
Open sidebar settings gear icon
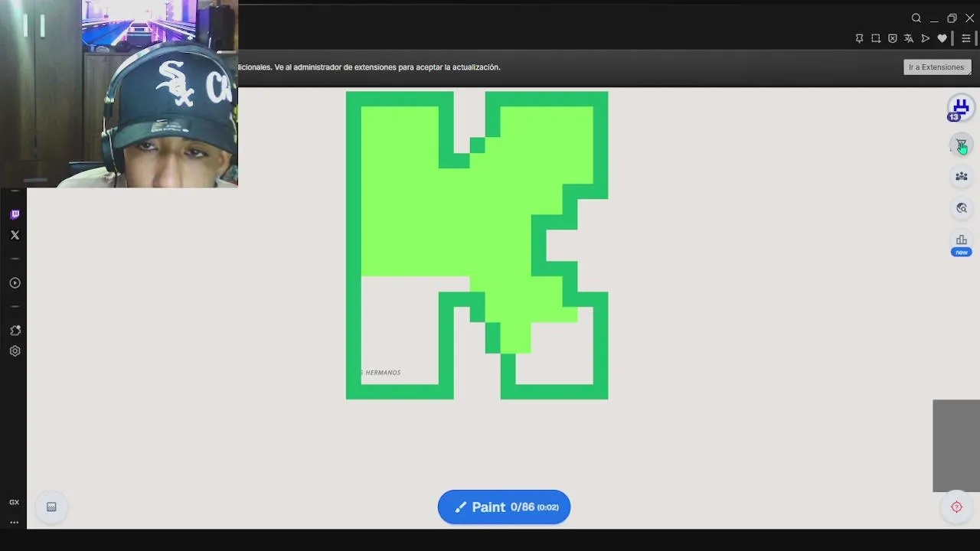click(15, 351)
